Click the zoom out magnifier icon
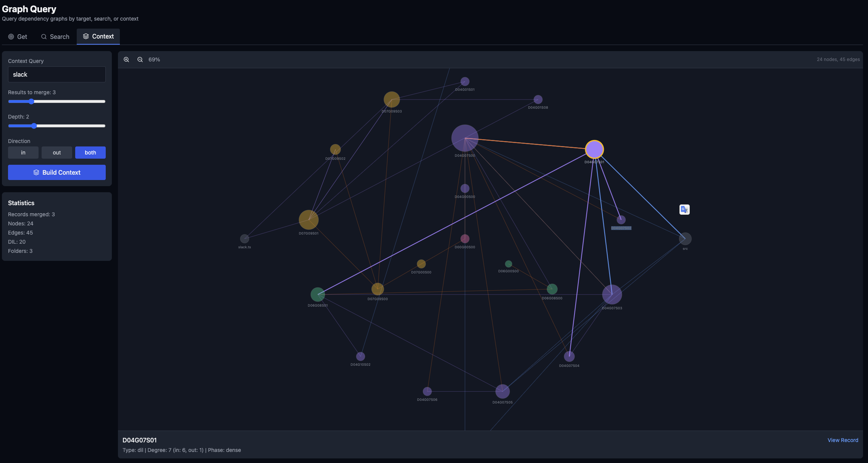This screenshot has width=868, height=463. [140, 59]
